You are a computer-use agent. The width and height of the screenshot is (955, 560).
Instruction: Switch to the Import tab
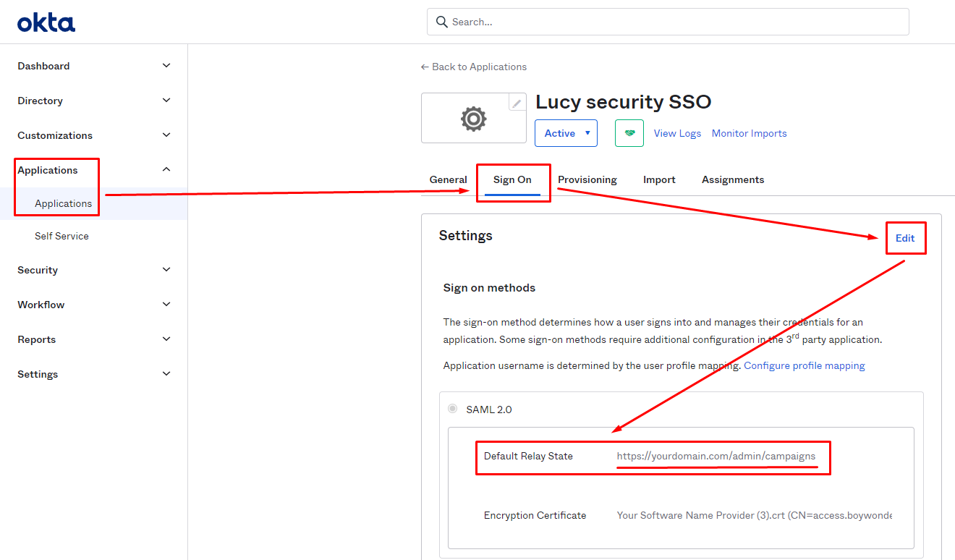[659, 179]
